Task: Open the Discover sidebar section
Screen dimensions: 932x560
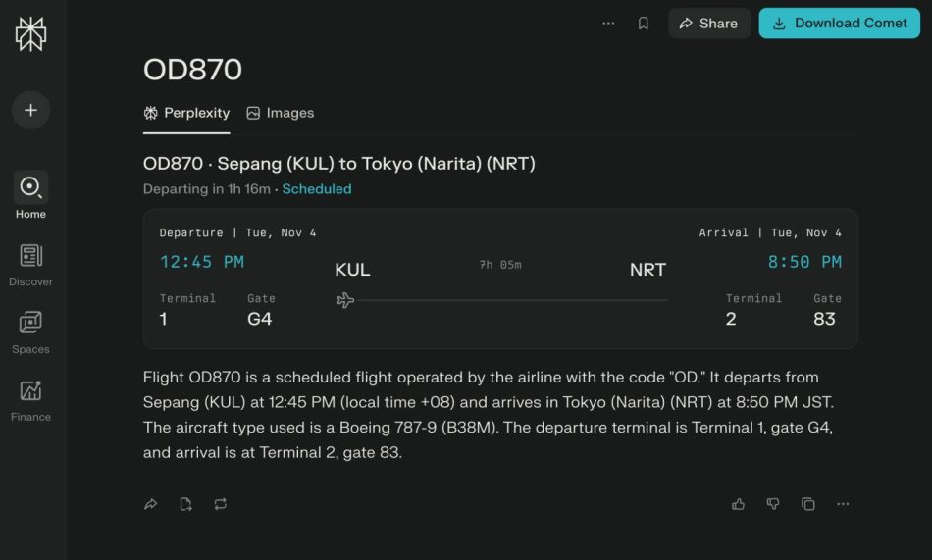Action: [30, 264]
